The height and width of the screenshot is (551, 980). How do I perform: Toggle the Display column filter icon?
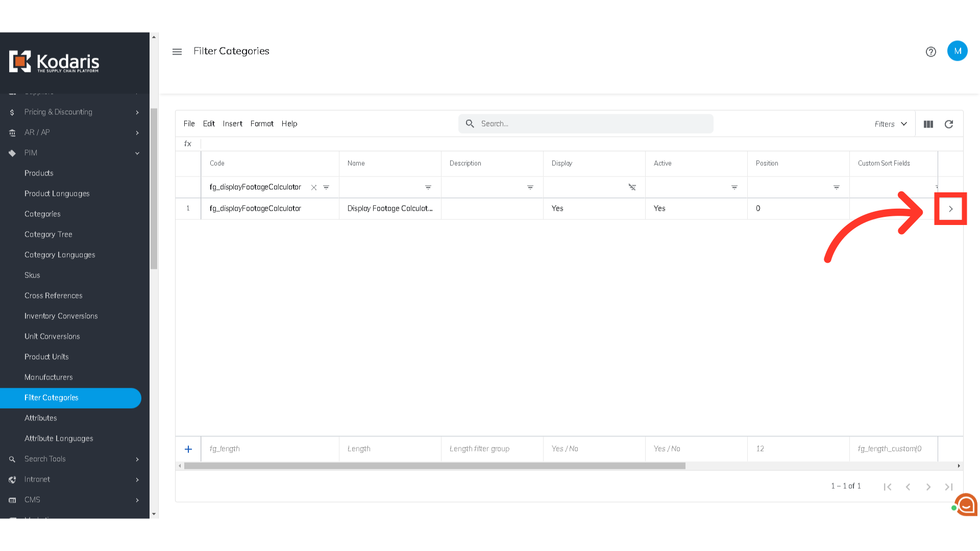(x=632, y=187)
